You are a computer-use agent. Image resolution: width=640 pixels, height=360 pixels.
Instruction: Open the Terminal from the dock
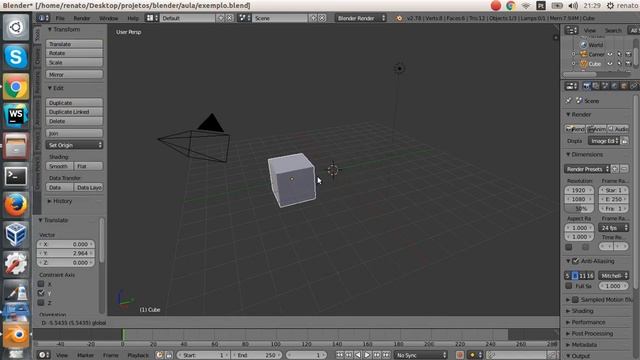(x=16, y=176)
